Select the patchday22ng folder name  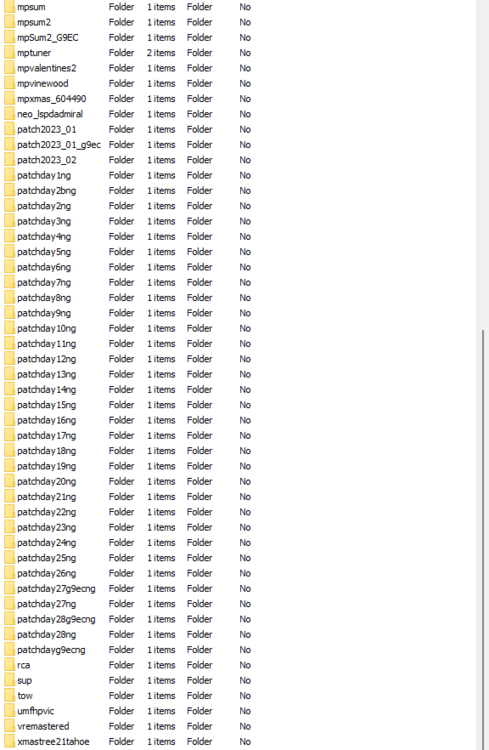coord(46,512)
